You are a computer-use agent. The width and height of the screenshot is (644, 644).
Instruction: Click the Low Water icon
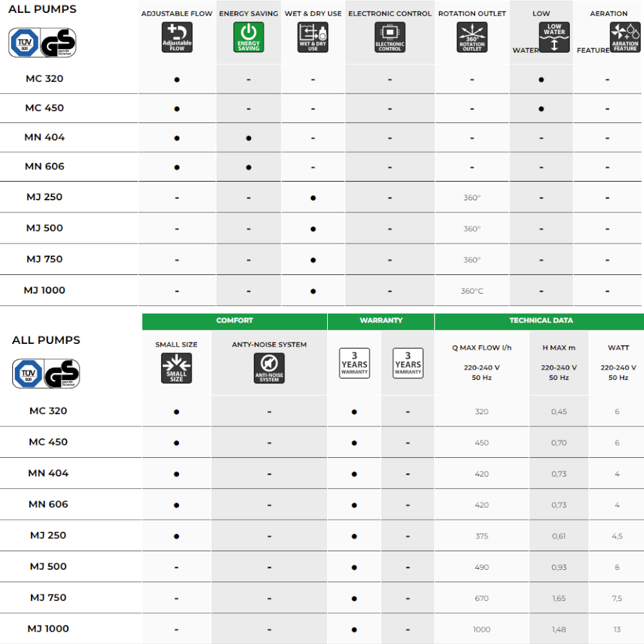[x=554, y=37]
